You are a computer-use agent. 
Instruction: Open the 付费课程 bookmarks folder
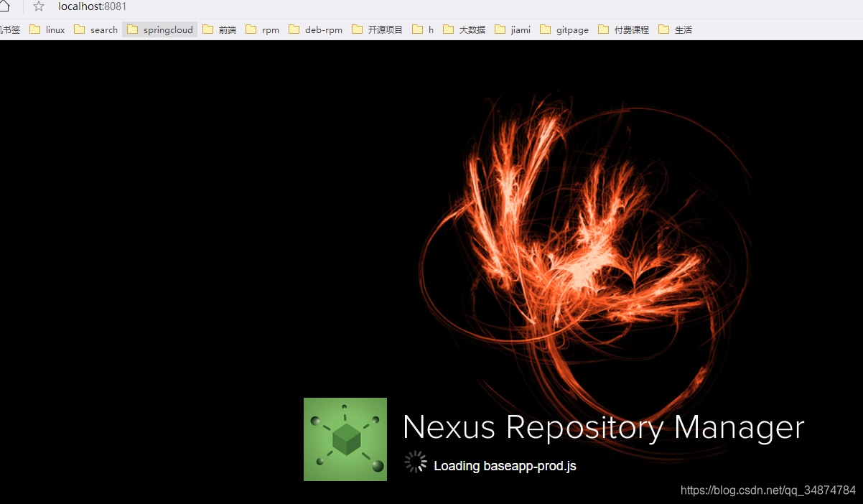pyautogui.click(x=623, y=29)
